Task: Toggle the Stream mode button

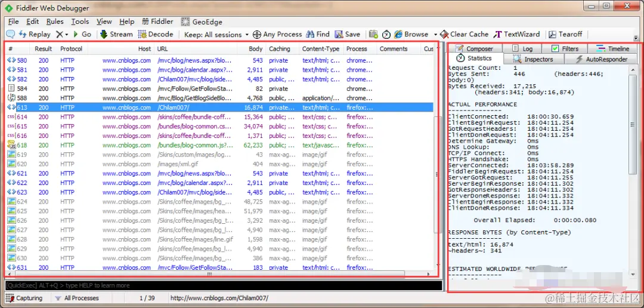Action: pyautogui.click(x=116, y=34)
